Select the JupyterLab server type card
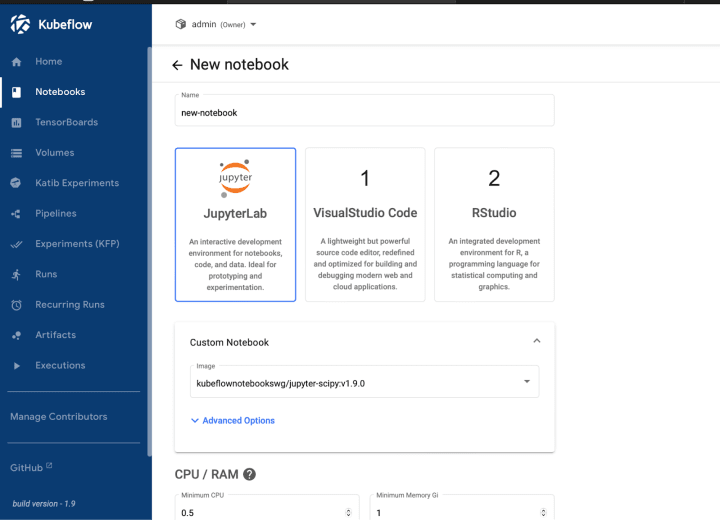Image resolution: width=720 pixels, height=520 pixels. [x=235, y=225]
